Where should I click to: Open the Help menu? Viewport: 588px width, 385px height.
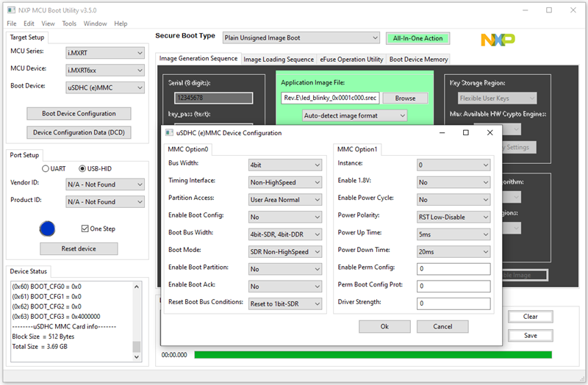pyautogui.click(x=121, y=24)
